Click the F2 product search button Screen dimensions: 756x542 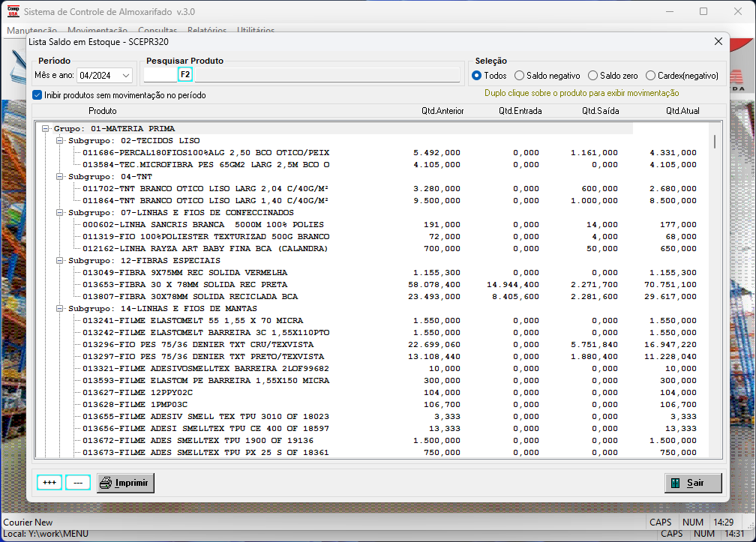[185, 74]
